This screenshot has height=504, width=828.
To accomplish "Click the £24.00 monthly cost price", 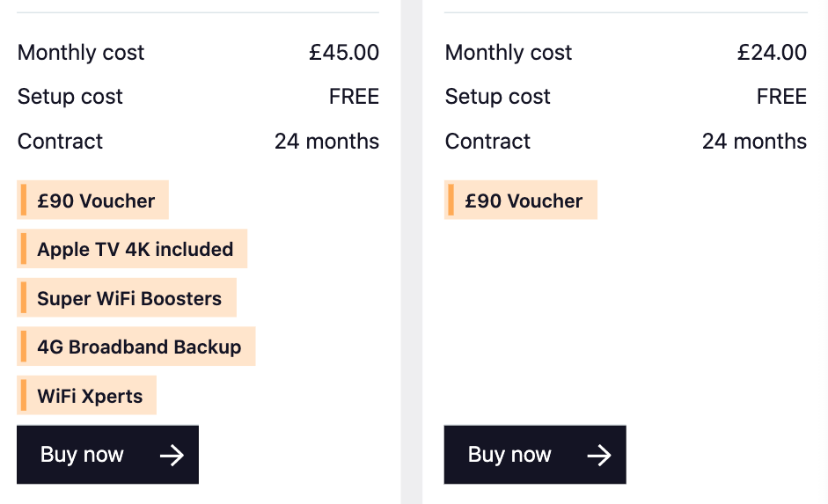I will tap(772, 53).
